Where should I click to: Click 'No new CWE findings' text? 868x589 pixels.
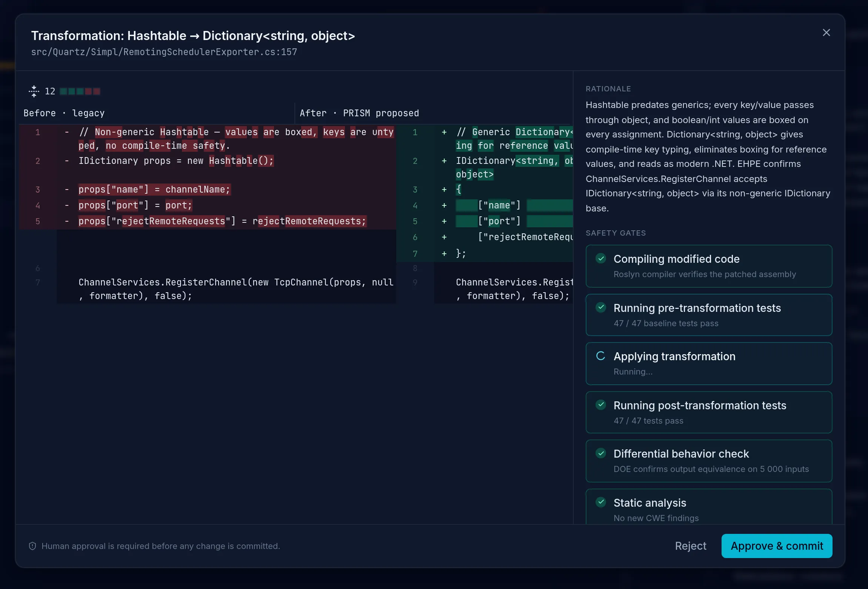pyautogui.click(x=656, y=518)
